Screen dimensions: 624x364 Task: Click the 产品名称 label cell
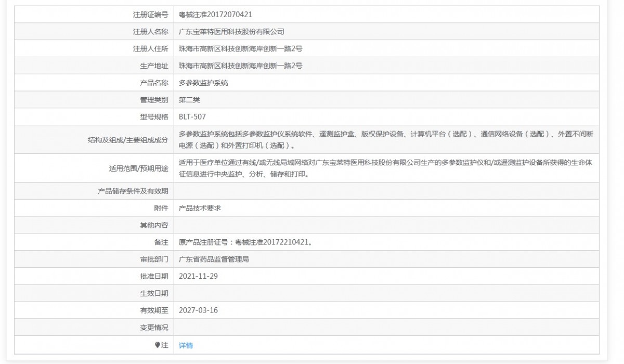click(94, 83)
